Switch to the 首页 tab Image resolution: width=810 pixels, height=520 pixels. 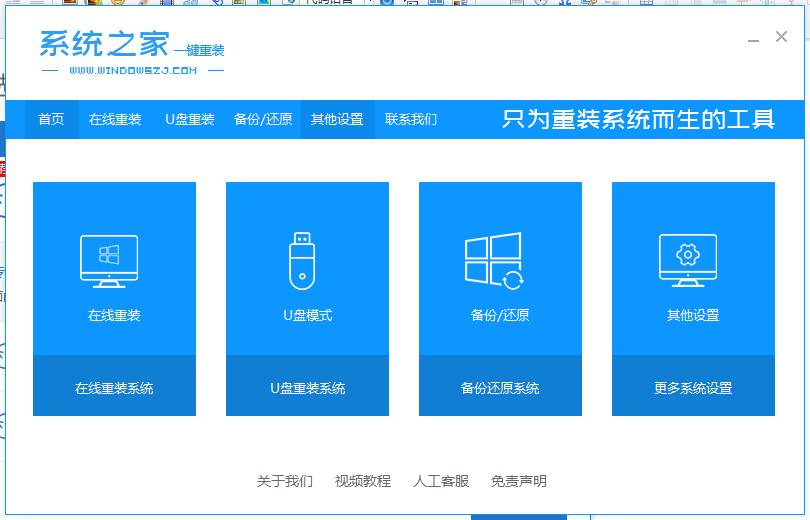click(51, 120)
